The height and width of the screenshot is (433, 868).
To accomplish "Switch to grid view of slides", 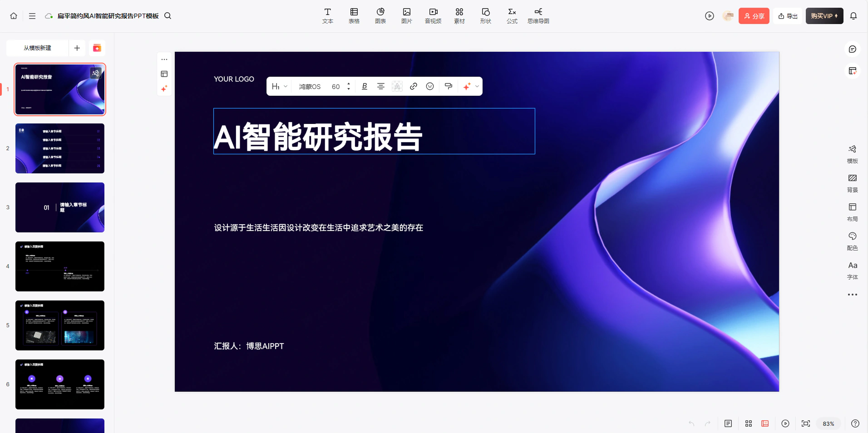I will coord(749,423).
